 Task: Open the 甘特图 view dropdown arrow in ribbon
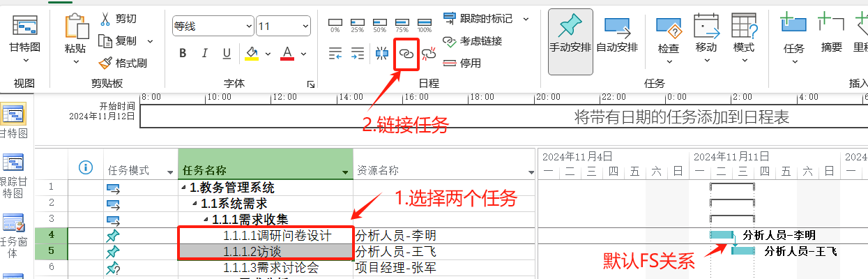24,62
